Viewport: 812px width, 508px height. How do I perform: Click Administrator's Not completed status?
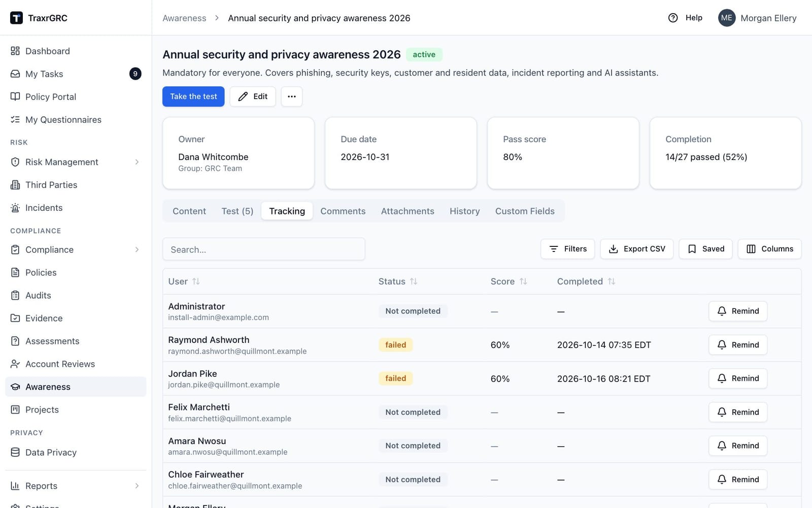point(413,311)
